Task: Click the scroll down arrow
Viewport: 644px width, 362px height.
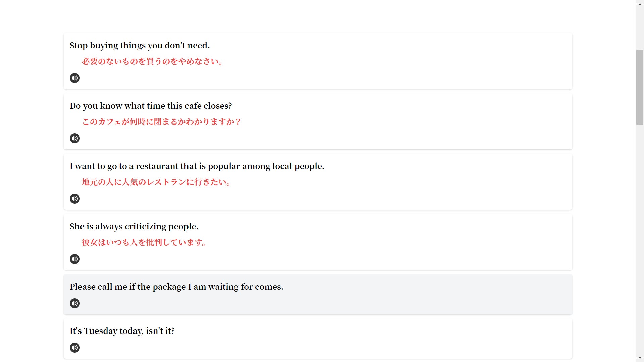Action: [x=640, y=358]
